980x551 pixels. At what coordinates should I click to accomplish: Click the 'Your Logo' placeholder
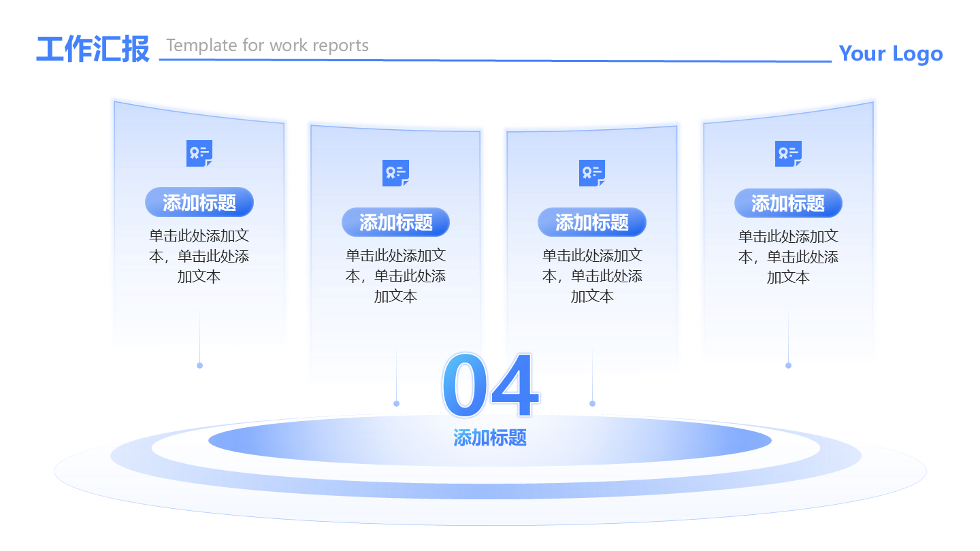[890, 53]
